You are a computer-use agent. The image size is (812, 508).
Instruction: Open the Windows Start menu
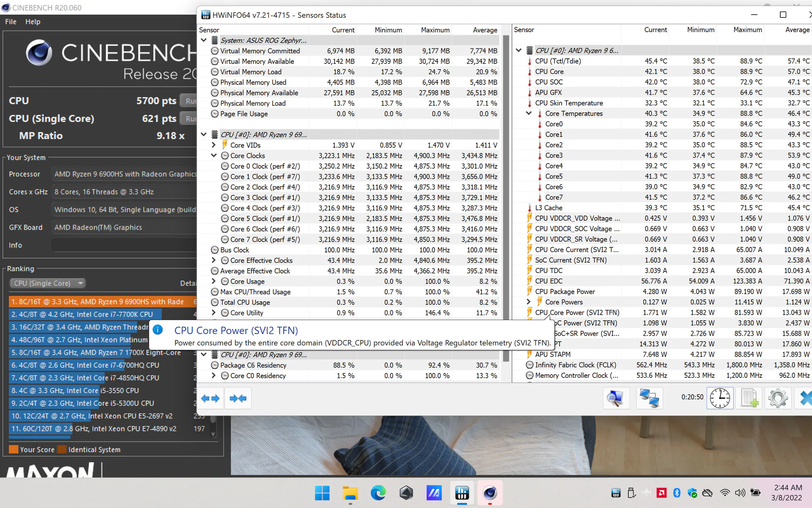coord(322,493)
